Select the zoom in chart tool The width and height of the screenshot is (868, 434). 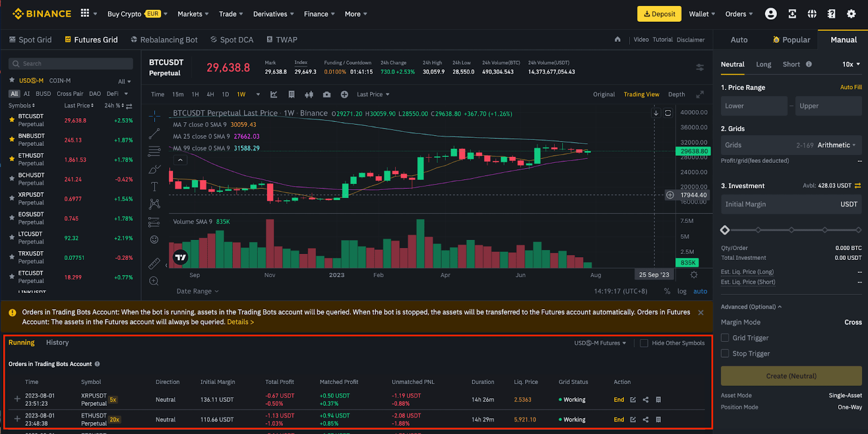(154, 281)
